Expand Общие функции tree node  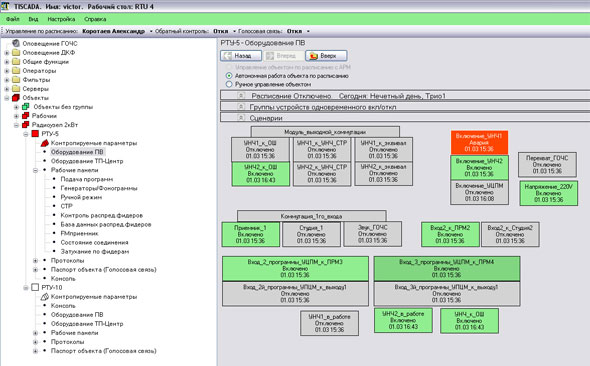[x=7, y=62]
